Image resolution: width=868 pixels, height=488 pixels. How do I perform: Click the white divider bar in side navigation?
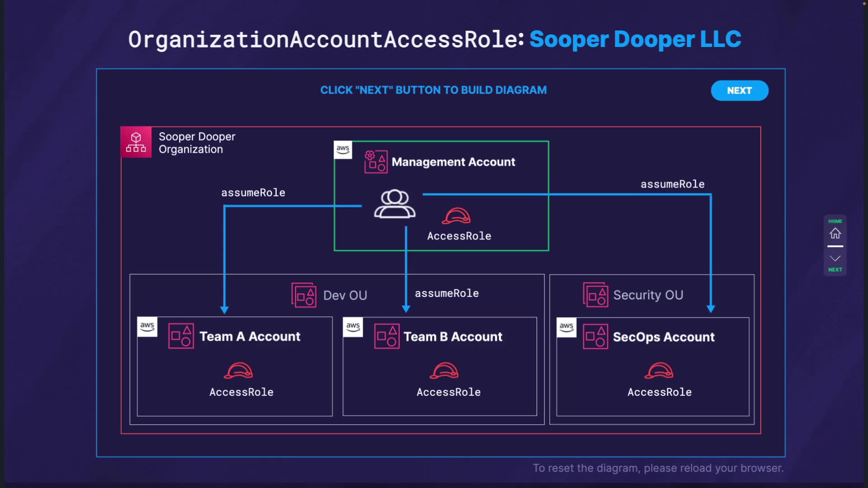(835, 246)
